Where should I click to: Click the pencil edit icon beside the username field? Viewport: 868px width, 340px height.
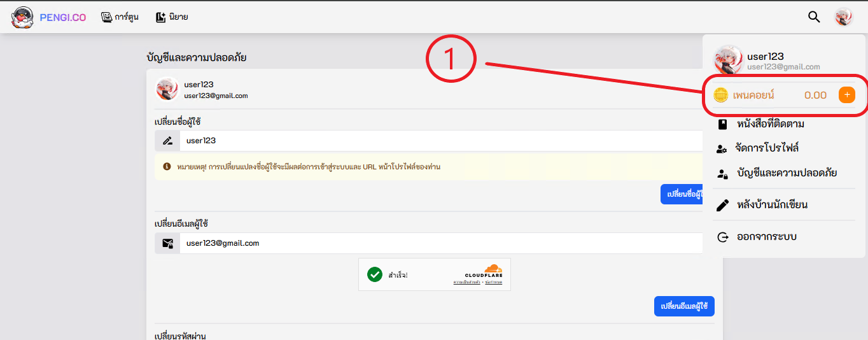(167, 141)
